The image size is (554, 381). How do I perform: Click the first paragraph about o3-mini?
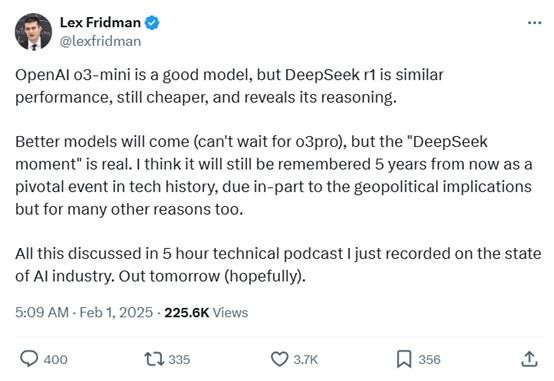pos(229,86)
